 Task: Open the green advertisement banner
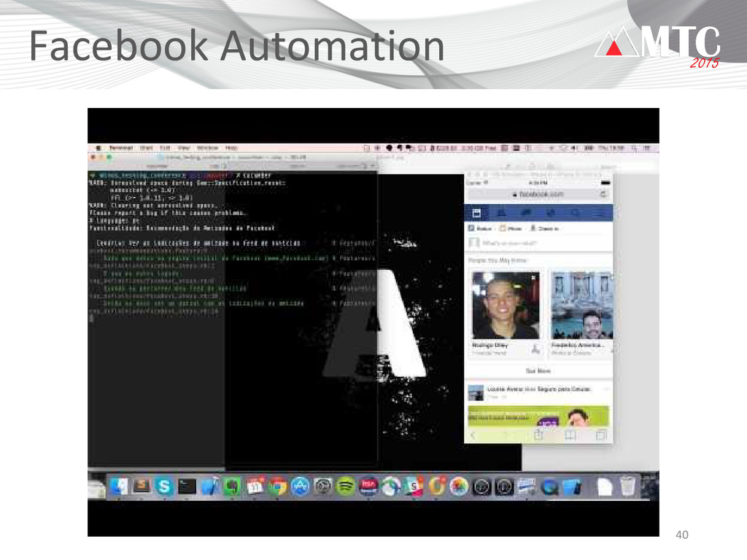point(538,416)
